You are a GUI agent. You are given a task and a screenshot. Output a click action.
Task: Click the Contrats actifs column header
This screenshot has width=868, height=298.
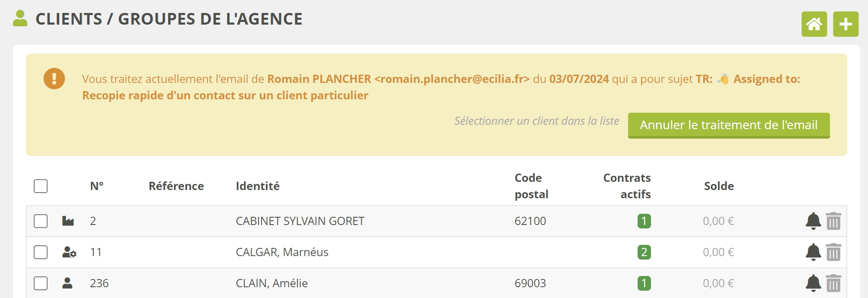(x=627, y=186)
